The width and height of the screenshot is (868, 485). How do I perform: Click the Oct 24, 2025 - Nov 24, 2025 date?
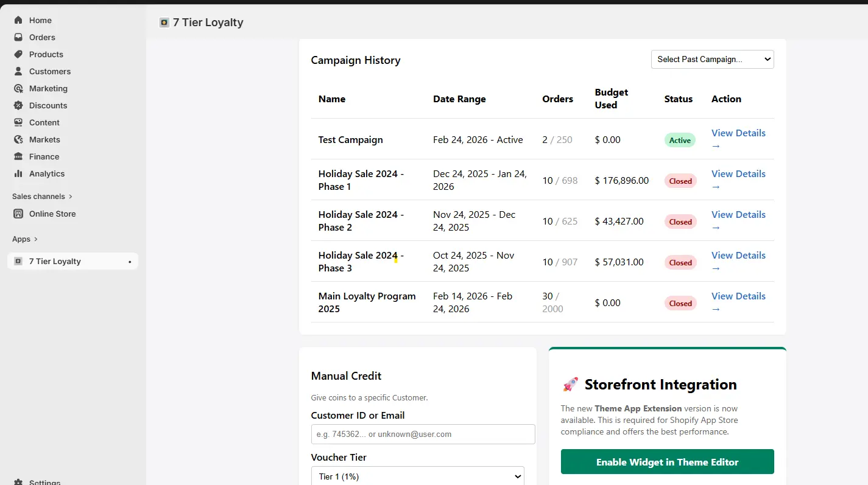[474, 262]
